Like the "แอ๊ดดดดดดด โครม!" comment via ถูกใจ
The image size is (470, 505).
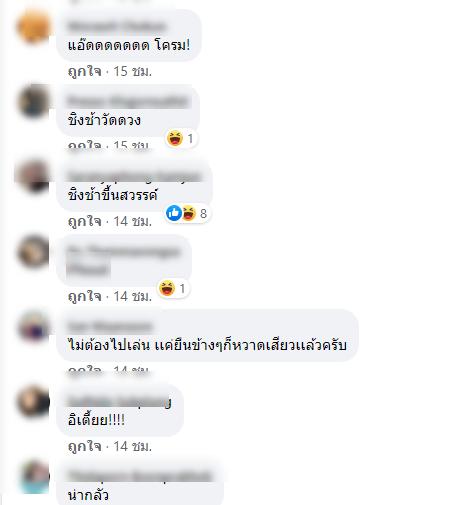[x=85, y=71]
